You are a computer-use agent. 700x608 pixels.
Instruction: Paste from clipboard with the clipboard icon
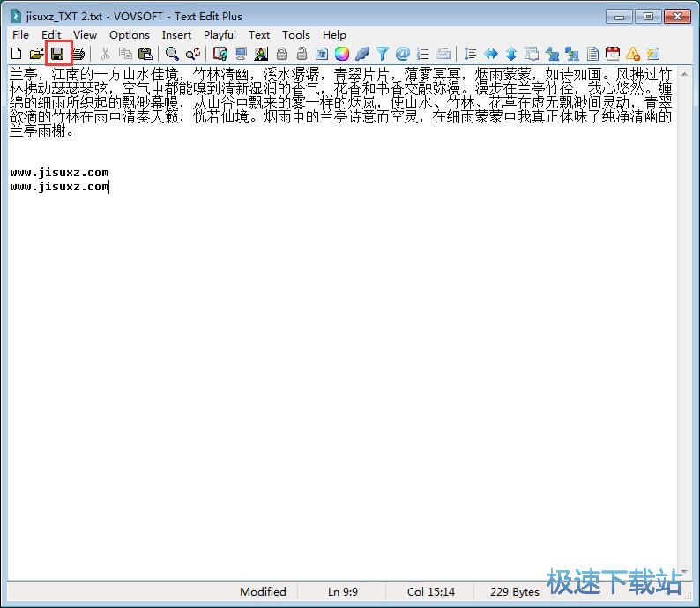point(145,54)
